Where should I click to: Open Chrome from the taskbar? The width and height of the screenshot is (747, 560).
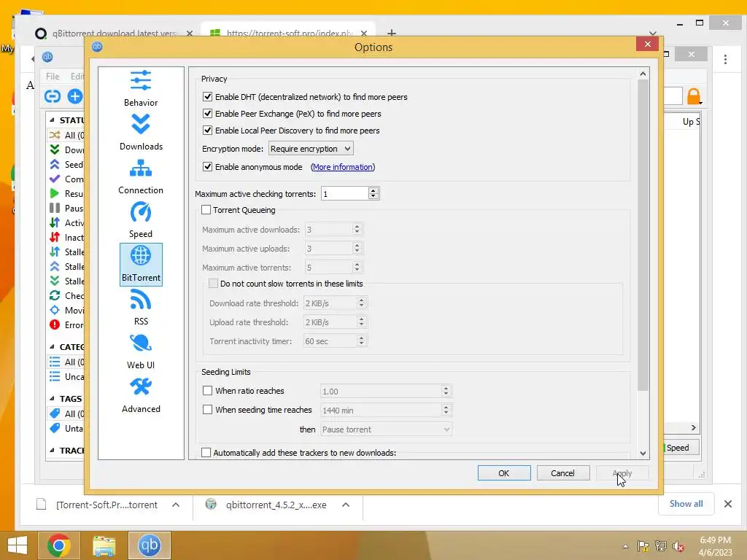click(x=58, y=545)
